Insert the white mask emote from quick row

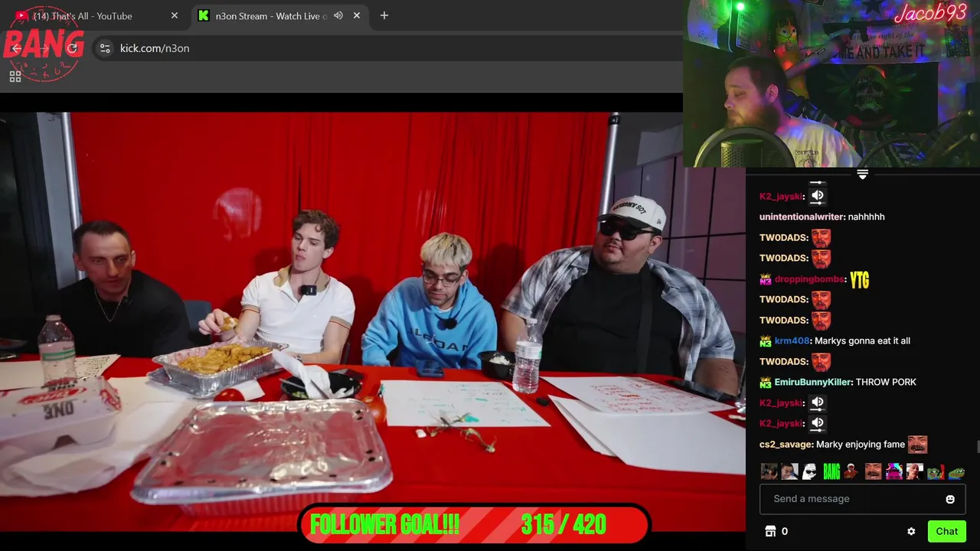pos(810,472)
